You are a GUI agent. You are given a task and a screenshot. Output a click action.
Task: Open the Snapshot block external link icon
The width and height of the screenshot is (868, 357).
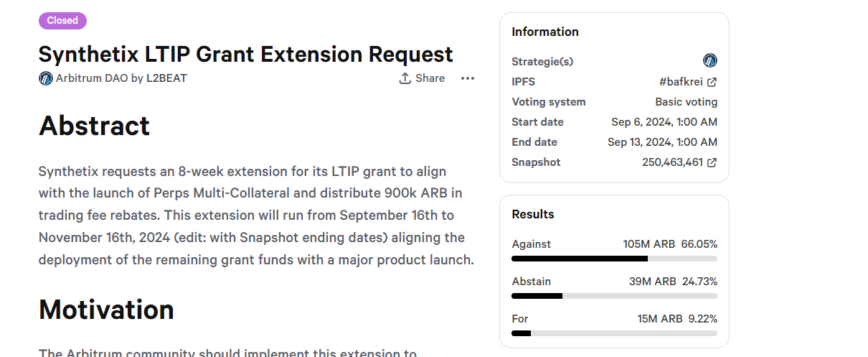click(712, 162)
